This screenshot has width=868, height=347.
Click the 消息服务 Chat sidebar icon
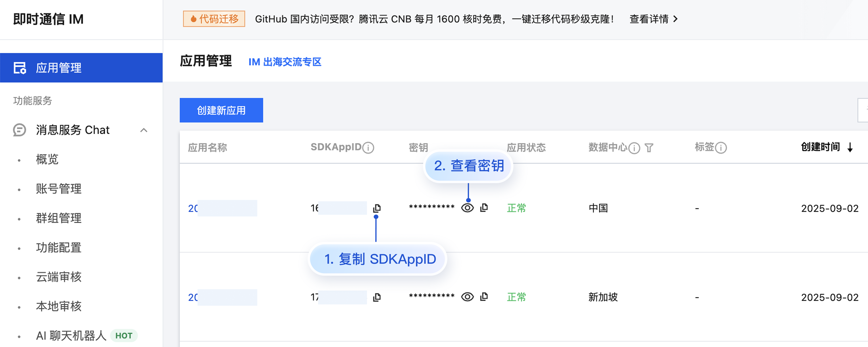point(20,130)
